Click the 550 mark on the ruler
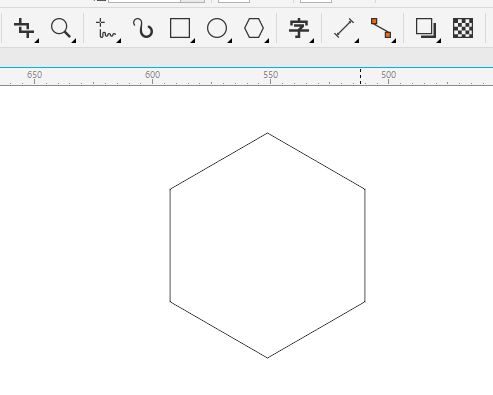The width and height of the screenshot is (493, 395). (x=270, y=75)
